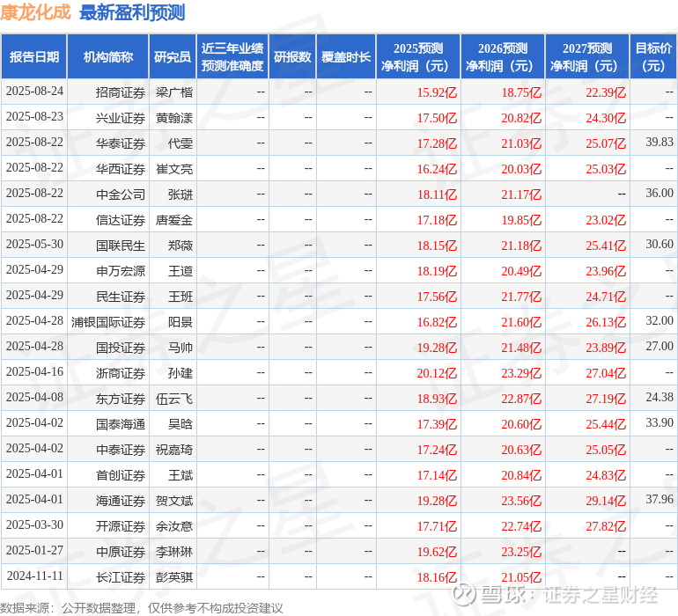Click target price 39.83
The height and width of the screenshot is (616, 678).
tap(660, 143)
